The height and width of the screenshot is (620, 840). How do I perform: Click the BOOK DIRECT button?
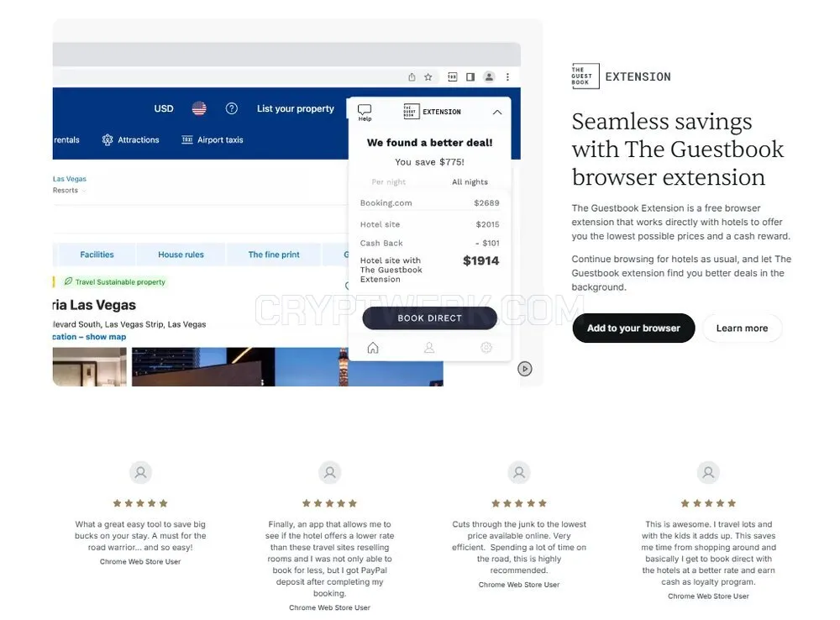429,318
